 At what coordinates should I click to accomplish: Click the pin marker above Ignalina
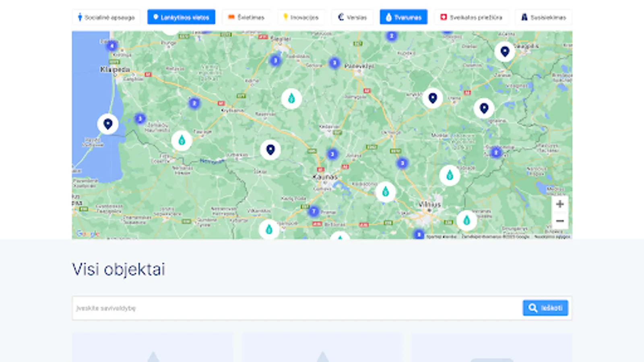pos(484,108)
